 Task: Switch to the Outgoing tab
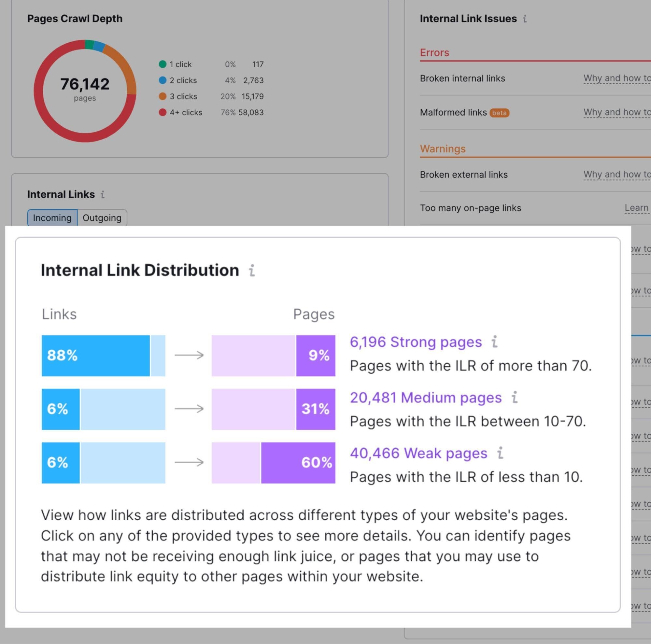tap(102, 217)
